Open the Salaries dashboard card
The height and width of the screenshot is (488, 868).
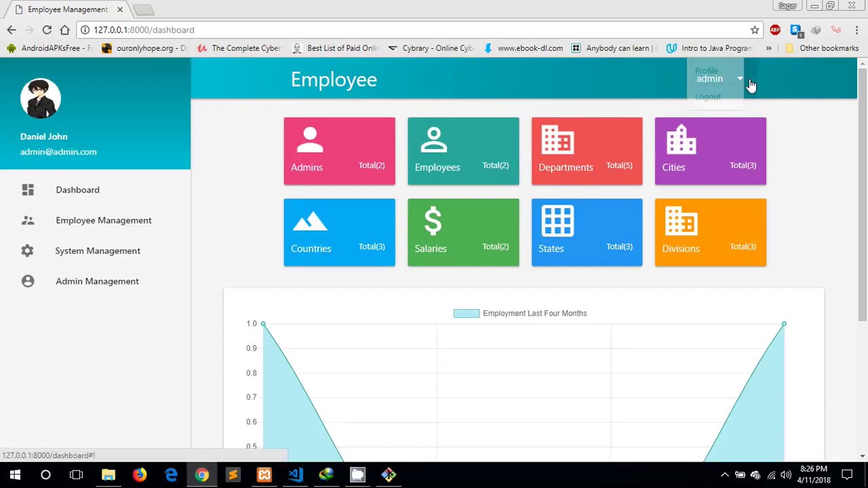click(463, 232)
